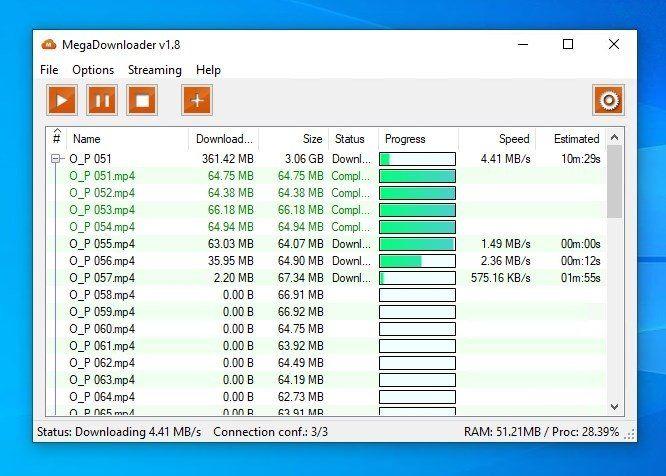
Task: Open the Streaming menu
Action: tap(155, 70)
